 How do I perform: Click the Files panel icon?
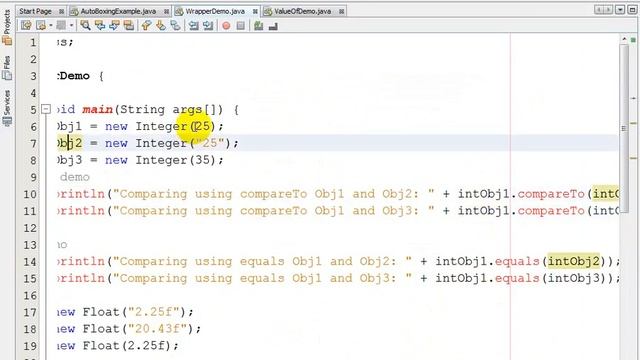click(x=7, y=75)
